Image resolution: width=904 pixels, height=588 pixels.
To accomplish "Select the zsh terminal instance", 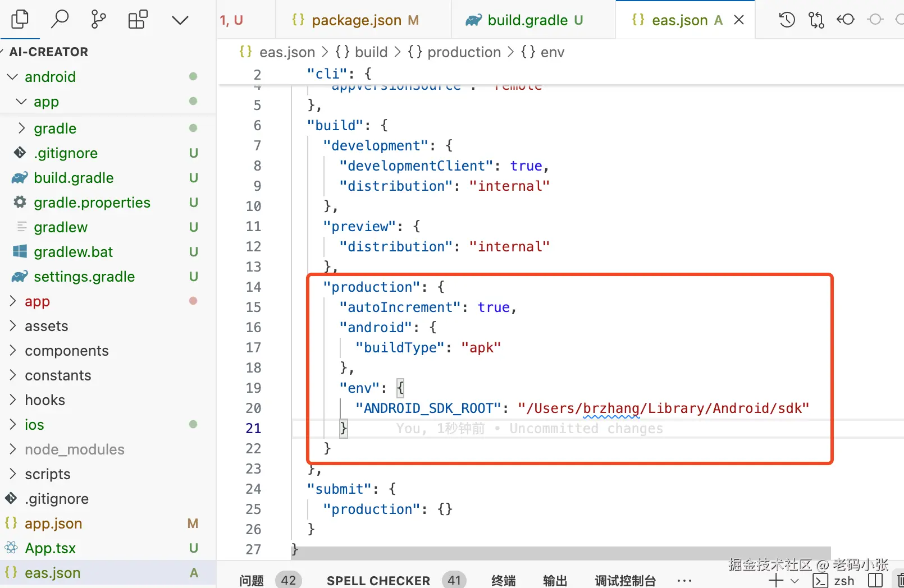I will (834, 581).
